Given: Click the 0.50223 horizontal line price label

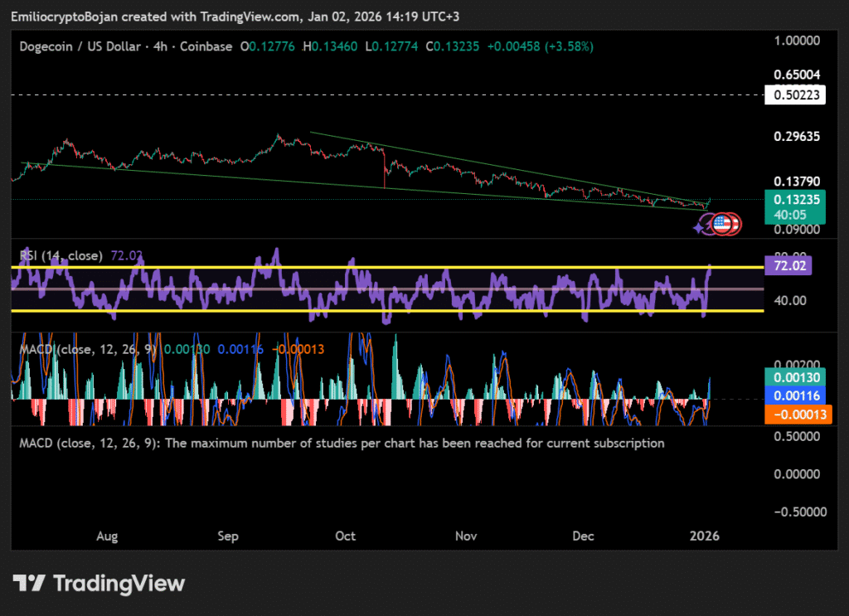Looking at the screenshot, I should 796,95.
